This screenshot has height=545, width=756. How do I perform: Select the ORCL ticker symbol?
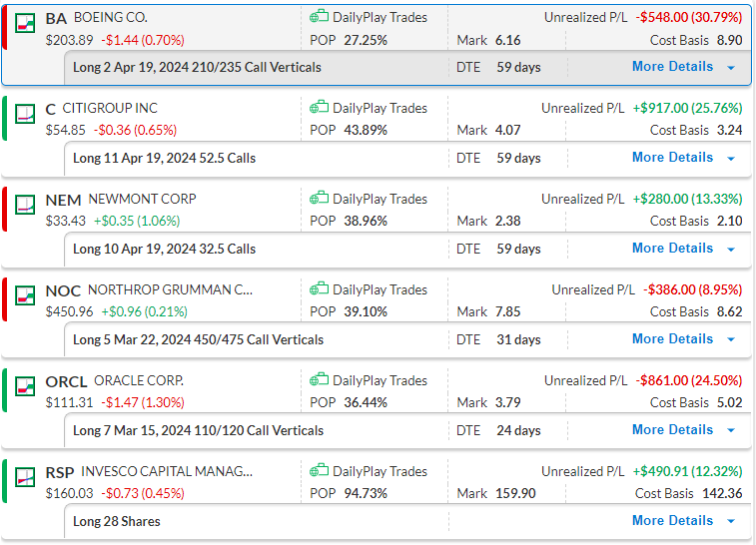pyautogui.click(x=66, y=381)
